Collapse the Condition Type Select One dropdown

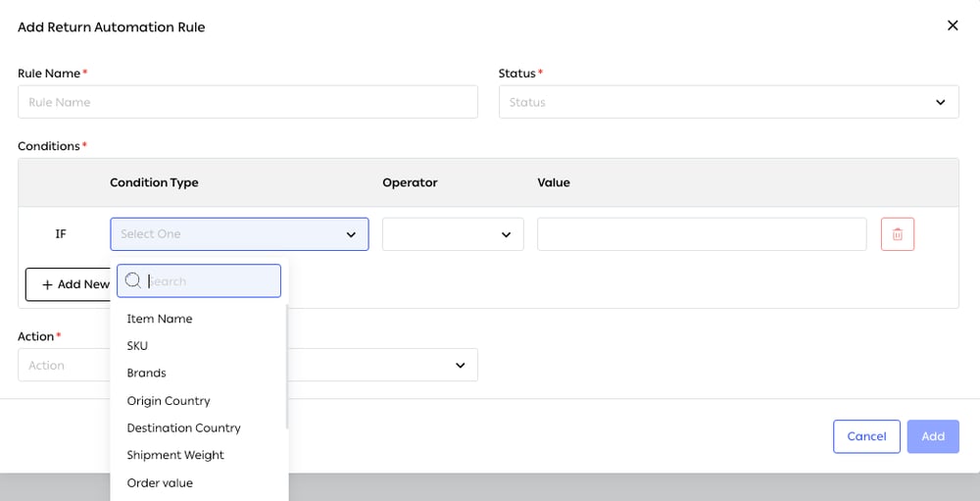[x=239, y=234]
